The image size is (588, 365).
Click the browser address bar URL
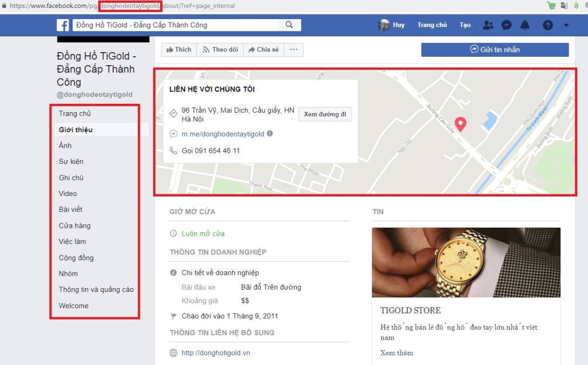[122, 6]
